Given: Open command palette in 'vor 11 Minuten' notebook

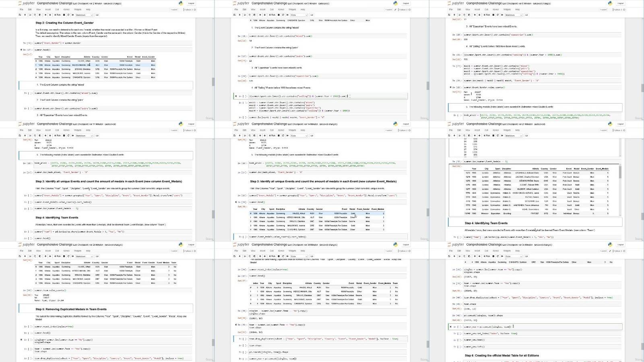Looking at the screenshot, I should coord(97,136).
